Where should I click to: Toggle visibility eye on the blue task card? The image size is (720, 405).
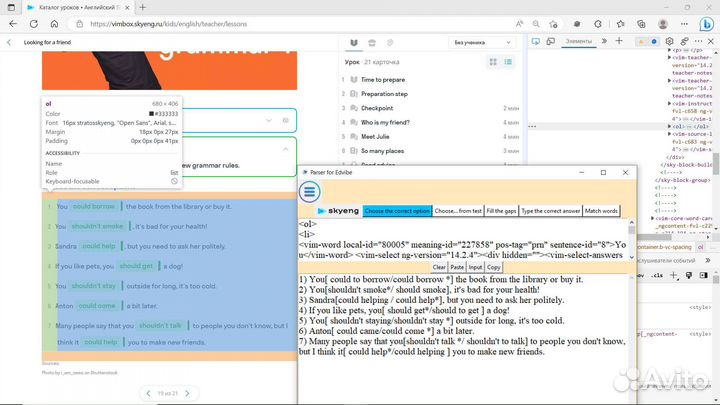pos(286,120)
